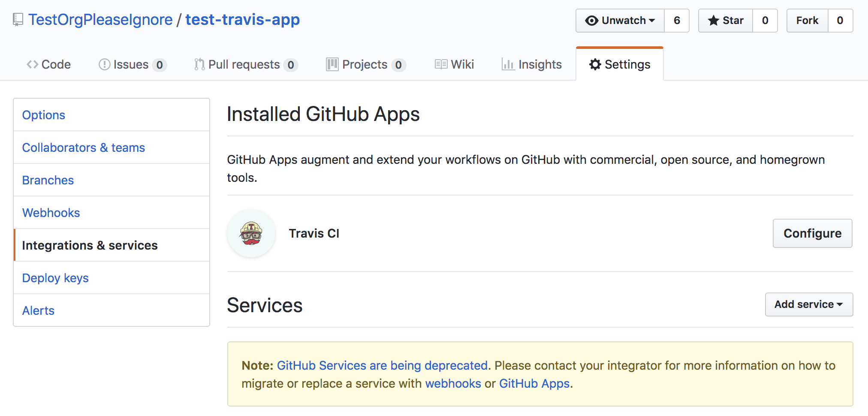Follow the webhooks link in the note

pyautogui.click(x=453, y=383)
